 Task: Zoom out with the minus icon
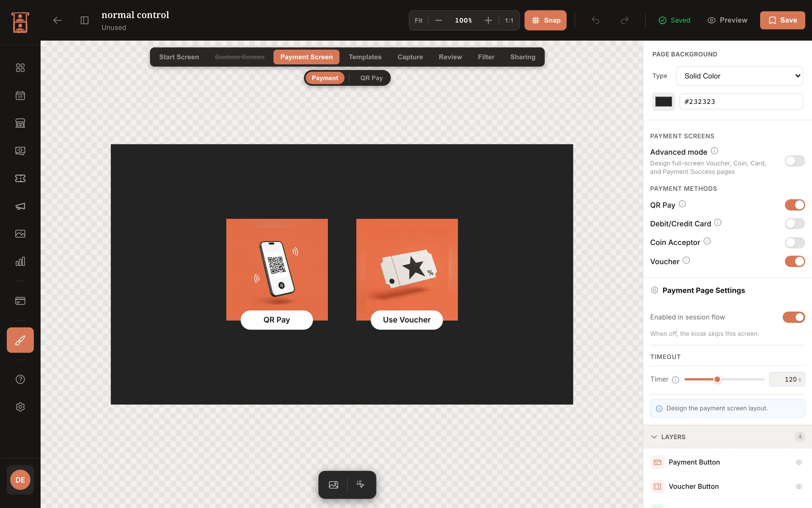pos(438,21)
